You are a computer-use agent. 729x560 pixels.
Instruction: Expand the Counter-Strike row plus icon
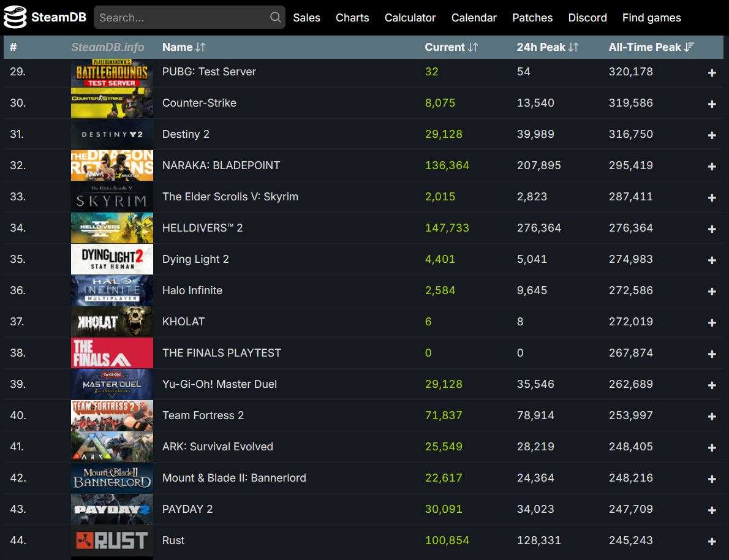pos(712,104)
